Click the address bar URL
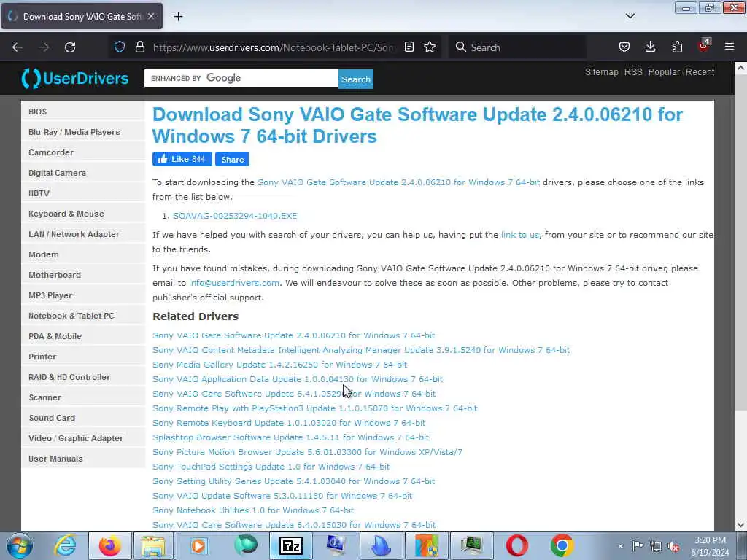 pyautogui.click(x=274, y=47)
